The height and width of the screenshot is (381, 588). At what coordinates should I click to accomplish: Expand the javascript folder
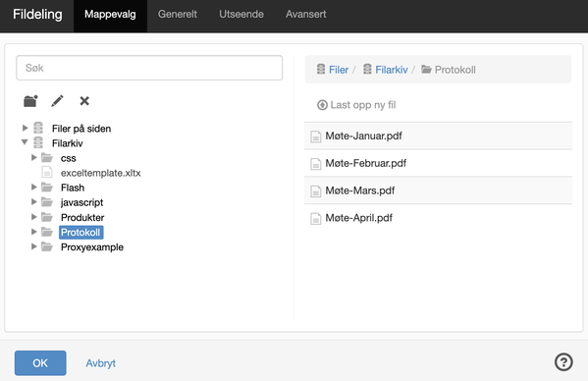coord(33,202)
